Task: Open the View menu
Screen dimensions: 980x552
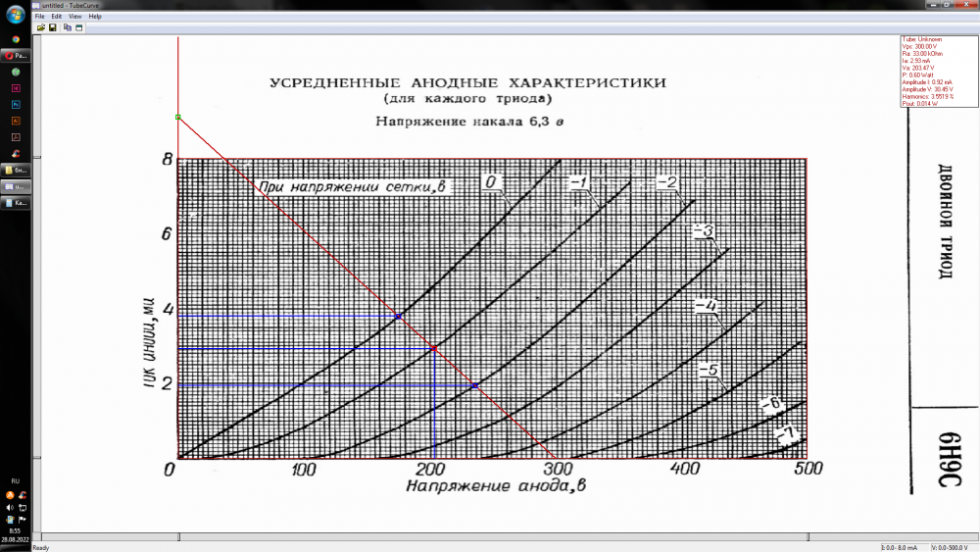Action: (x=75, y=17)
